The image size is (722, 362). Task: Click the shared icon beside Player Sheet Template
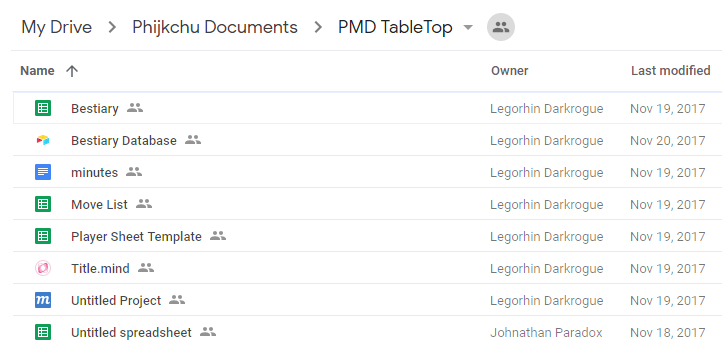[x=218, y=236]
